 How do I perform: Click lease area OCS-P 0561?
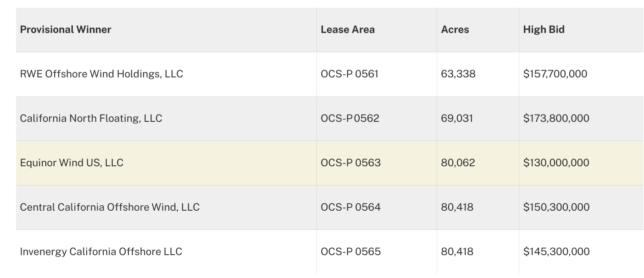350,74
